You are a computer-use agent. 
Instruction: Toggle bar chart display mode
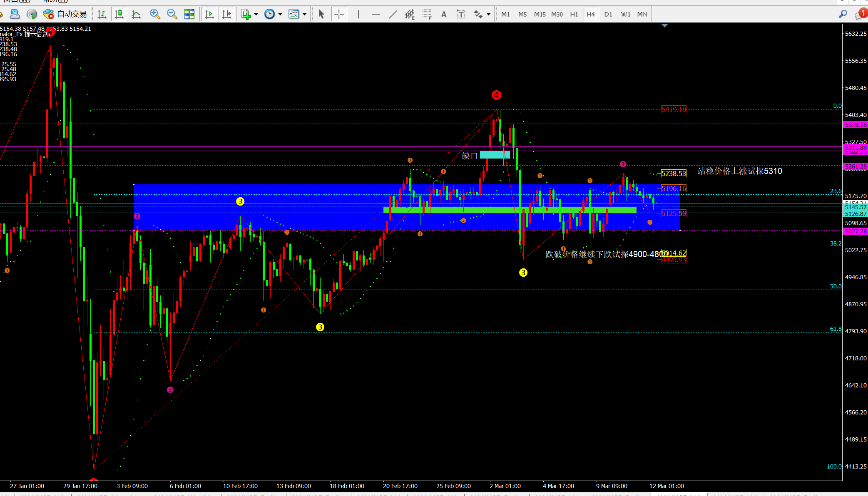tap(102, 14)
